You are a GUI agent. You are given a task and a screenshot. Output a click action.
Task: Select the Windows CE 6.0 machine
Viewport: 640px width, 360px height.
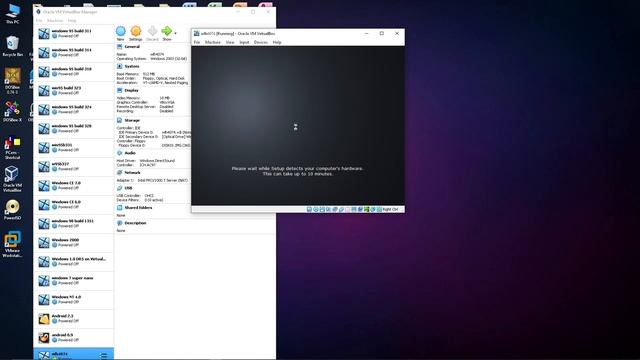(73, 205)
